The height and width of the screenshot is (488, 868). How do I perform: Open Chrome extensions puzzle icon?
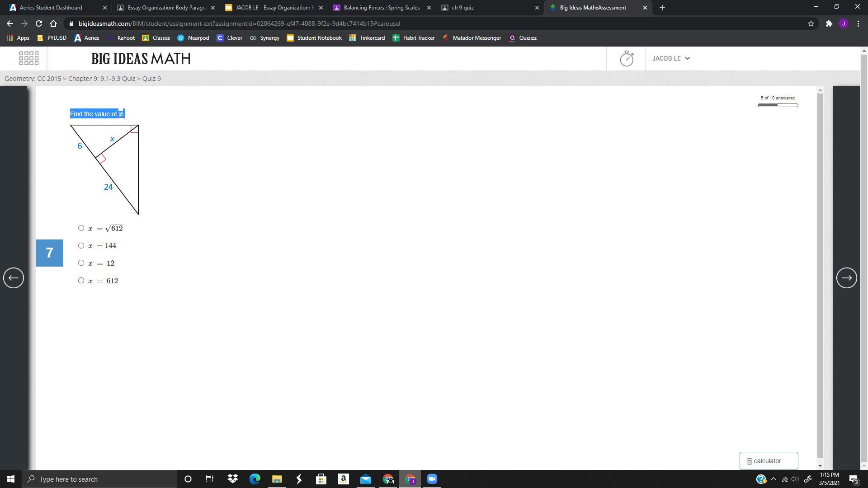click(828, 23)
